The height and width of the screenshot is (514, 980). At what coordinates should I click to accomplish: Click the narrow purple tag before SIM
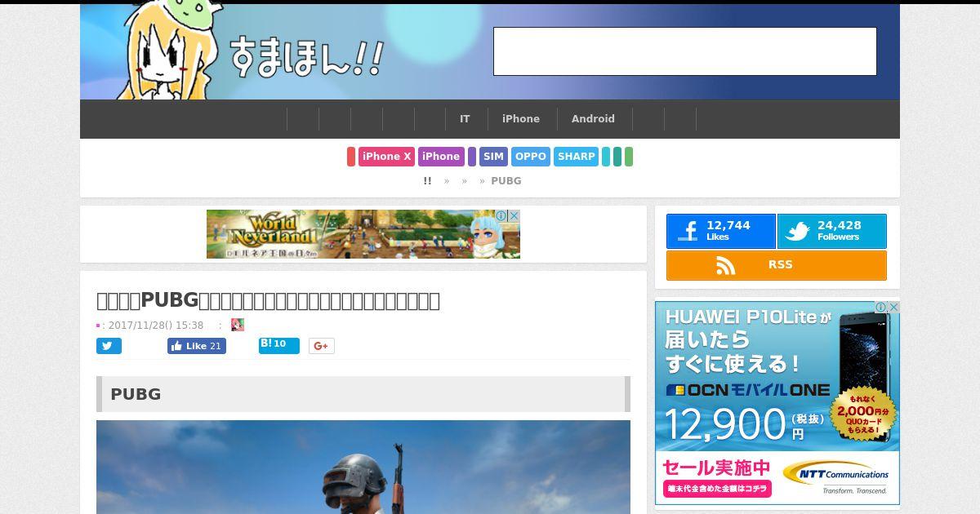point(472,157)
